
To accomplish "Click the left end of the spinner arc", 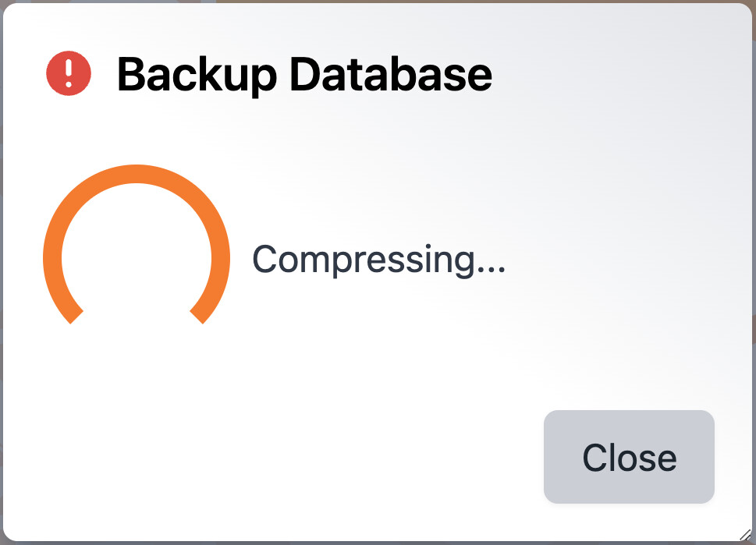I will coord(75,316).
